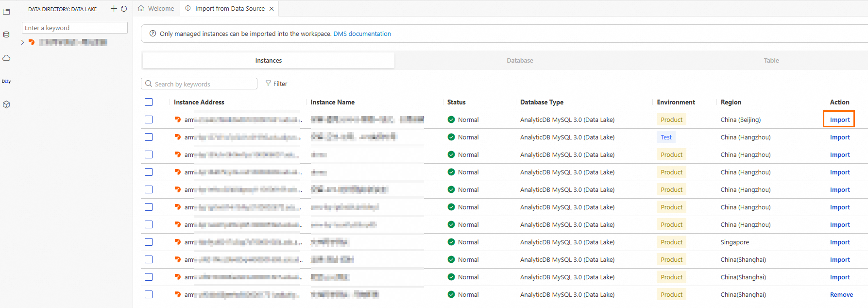The image size is (868, 308).
Task: Click the Region column header
Action: (x=731, y=102)
